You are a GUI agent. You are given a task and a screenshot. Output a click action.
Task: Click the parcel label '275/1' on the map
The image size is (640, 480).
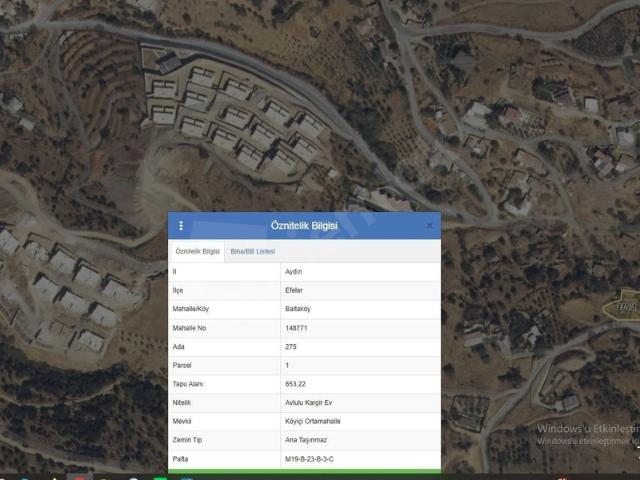click(x=626, y=307)
